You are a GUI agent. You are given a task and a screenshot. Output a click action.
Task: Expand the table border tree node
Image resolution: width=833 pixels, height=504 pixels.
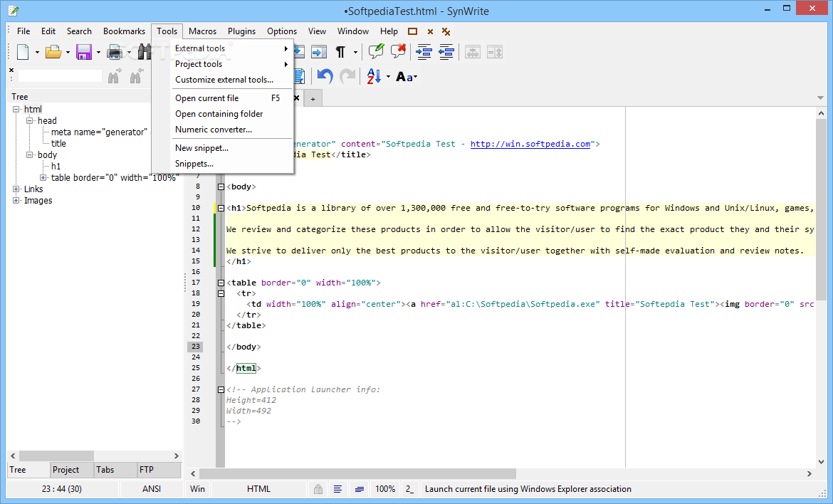tap(43, 177)
